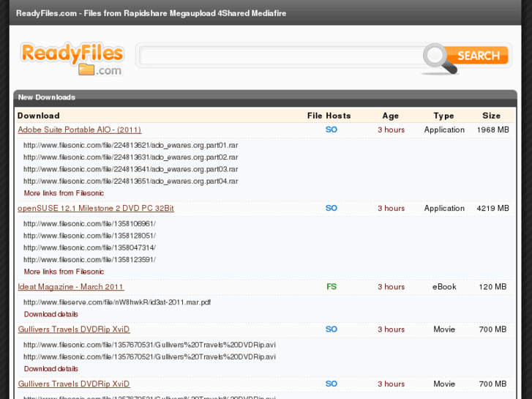
Task: Click the magnifying glass search icon
Action: (439, 58)
